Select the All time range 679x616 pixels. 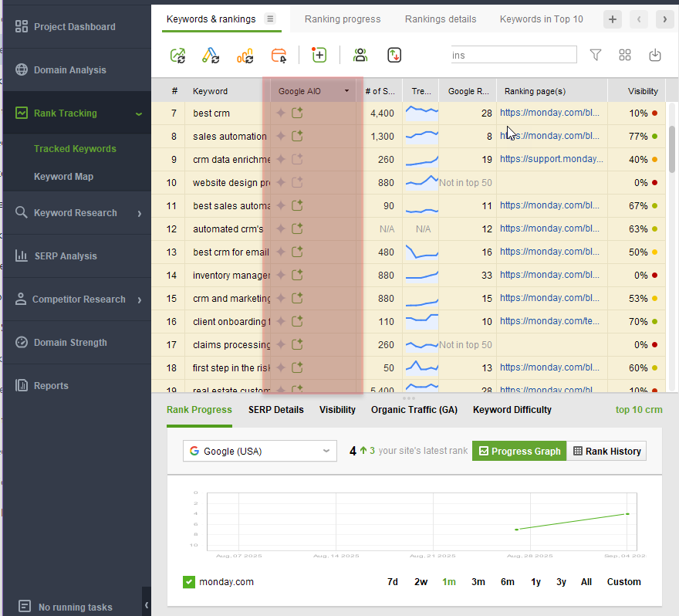(x=586, y=582)
